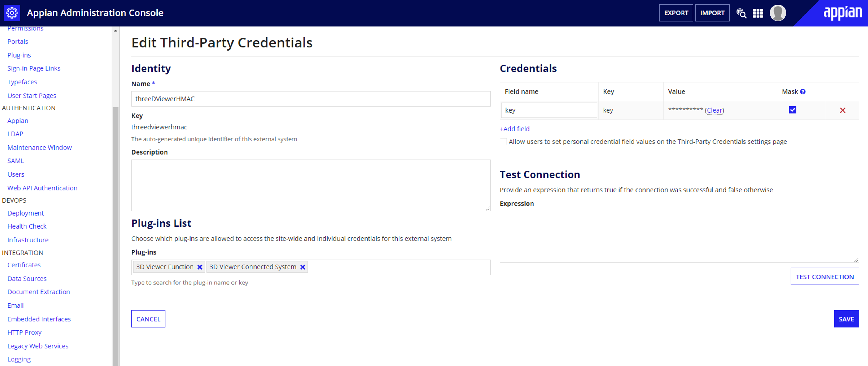This screenshot has width=868, height=366.
Task: Open SAML settings
Action: click(x=16, y=161)
